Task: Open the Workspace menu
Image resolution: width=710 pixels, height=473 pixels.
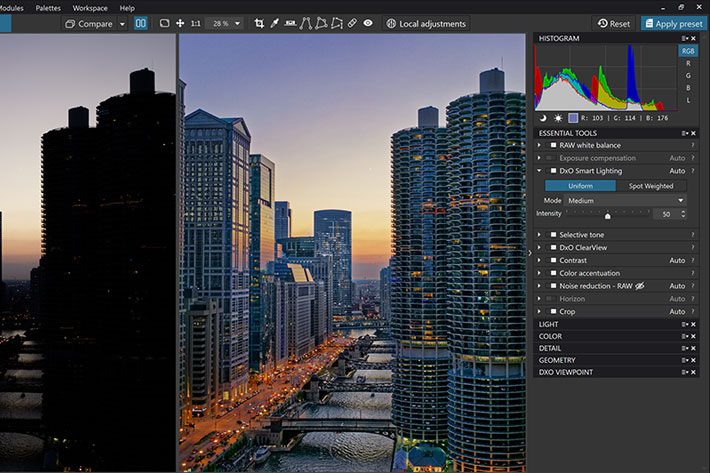Action: tap(90, 7)
